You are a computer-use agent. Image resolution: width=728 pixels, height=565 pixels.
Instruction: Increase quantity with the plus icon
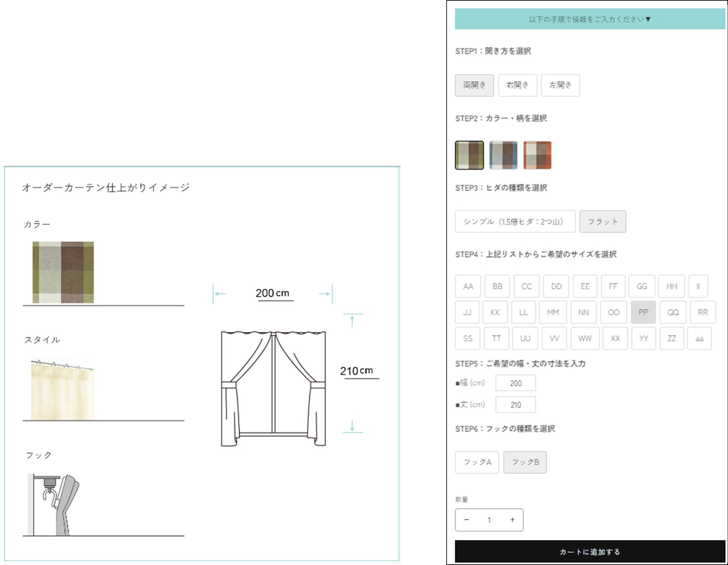pyautogui.click(x=512, y=520)
